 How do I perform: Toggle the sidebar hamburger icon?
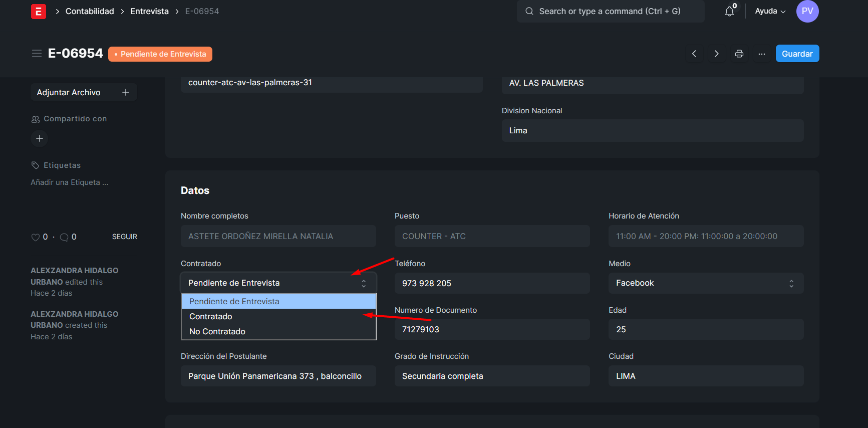click(x=37, y=54)
